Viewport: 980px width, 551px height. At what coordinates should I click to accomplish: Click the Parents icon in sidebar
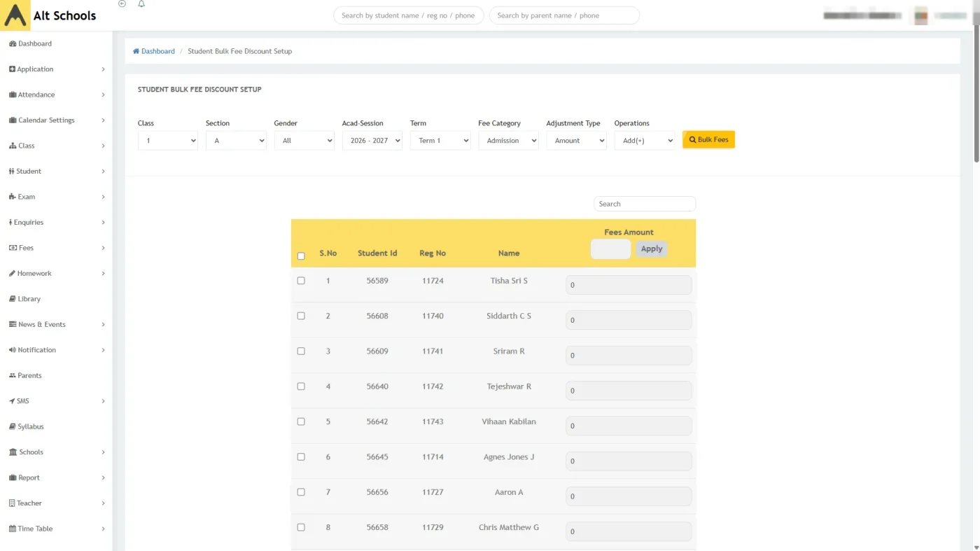[x=13, y=376]
